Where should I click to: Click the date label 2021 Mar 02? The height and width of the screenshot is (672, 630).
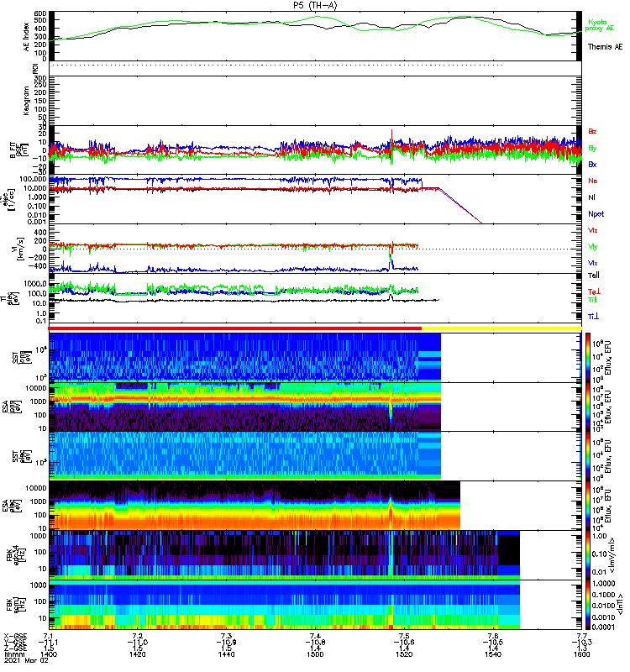[x=26, y=660]
